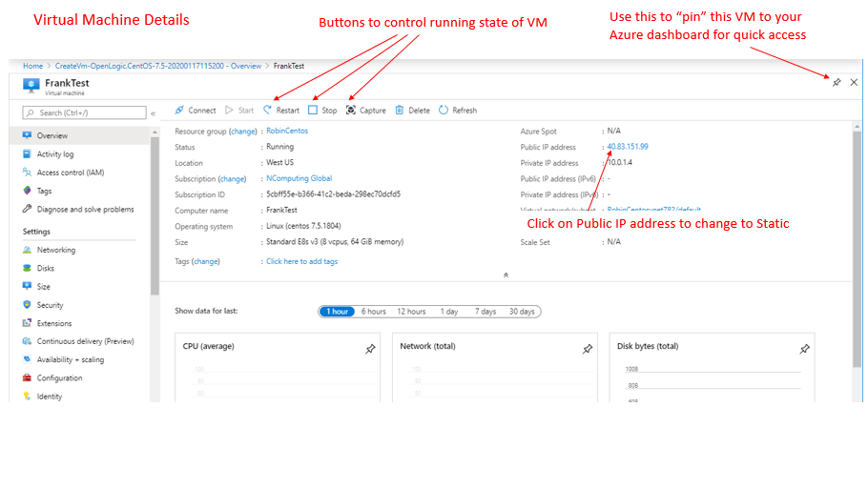Close the FrankTest blade
This screenshot has height=488, width=868.
click(x=854, y=82)
